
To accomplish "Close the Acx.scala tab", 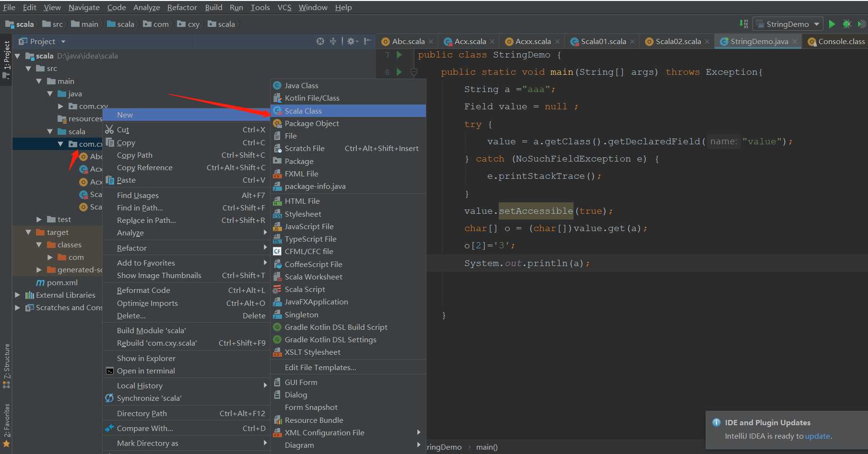I will [x=492, y=42].
